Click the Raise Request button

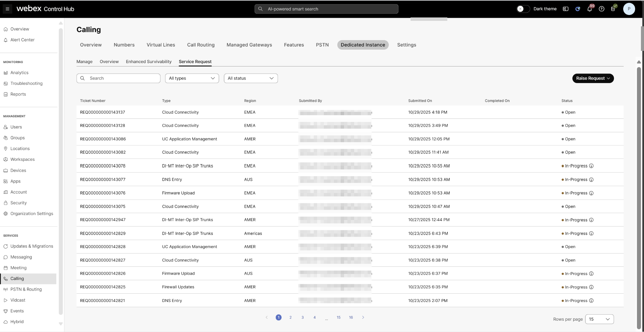(593, 78)
